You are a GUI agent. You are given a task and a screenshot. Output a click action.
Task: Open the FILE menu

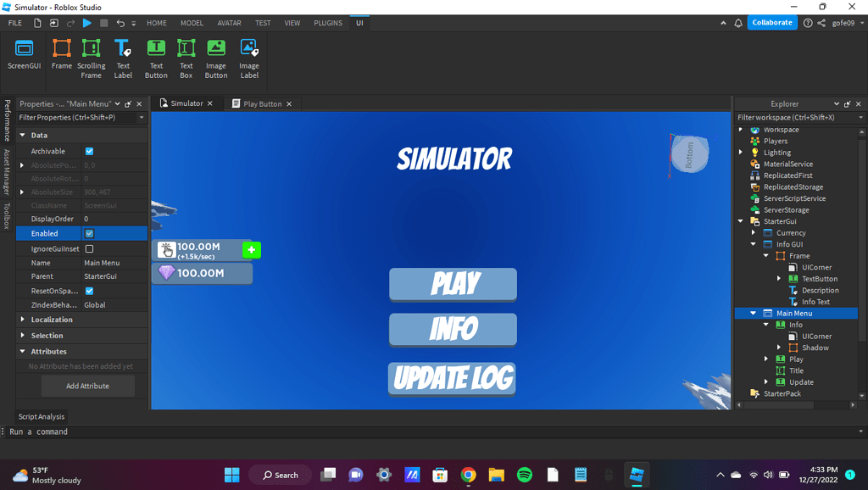tap(15, 23)
